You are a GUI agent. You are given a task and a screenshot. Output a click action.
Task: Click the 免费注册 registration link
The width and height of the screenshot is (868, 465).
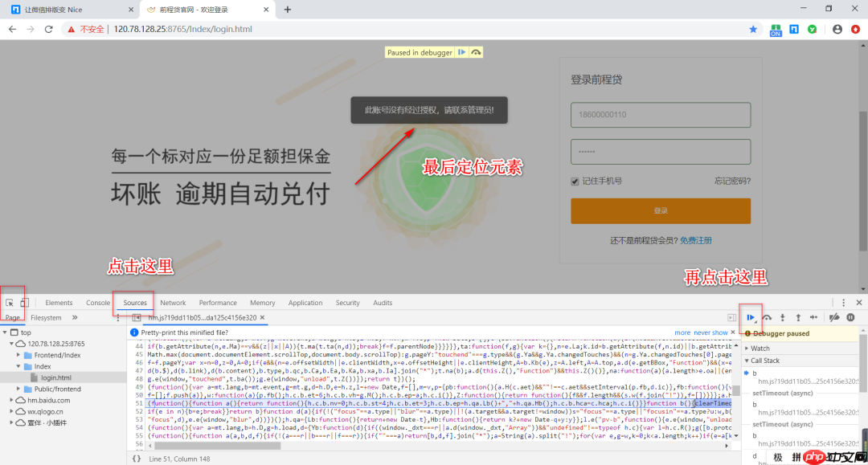[x=694, y=240]
